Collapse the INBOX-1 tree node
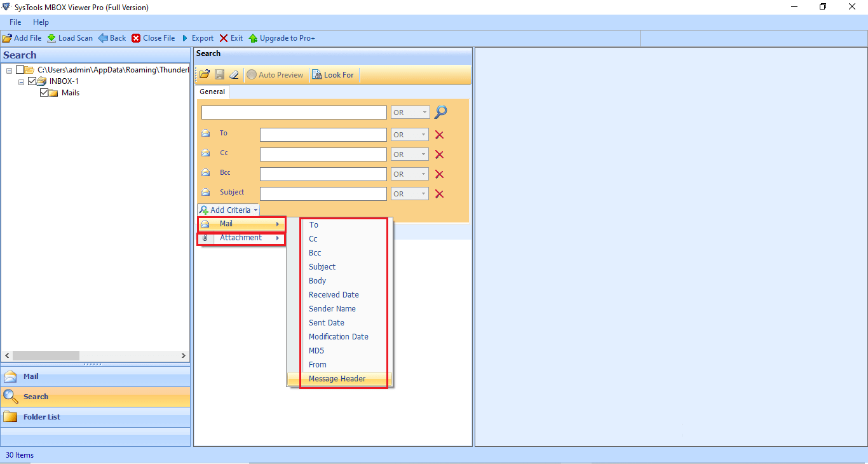The height and width of the screenshot is (464, 868). [22, 81]
